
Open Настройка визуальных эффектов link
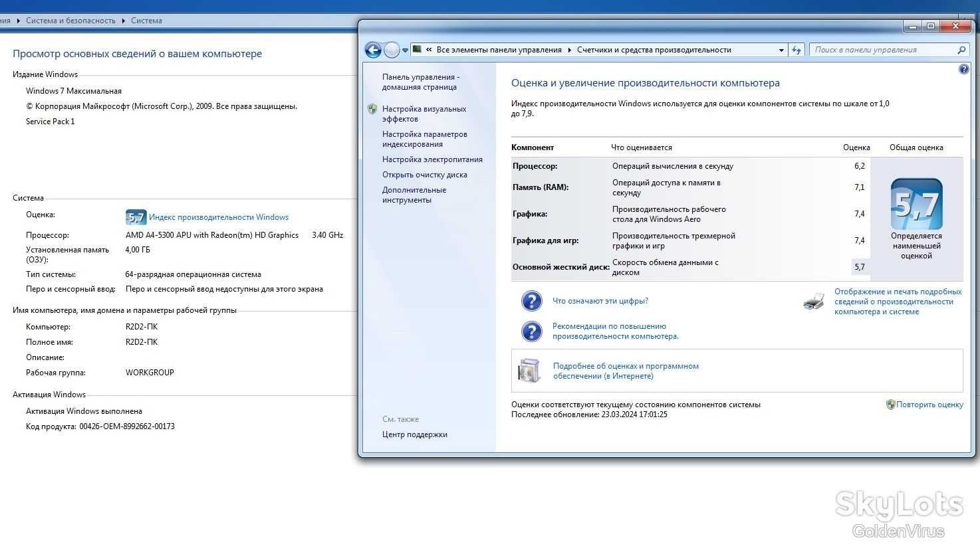coord(424,114)
